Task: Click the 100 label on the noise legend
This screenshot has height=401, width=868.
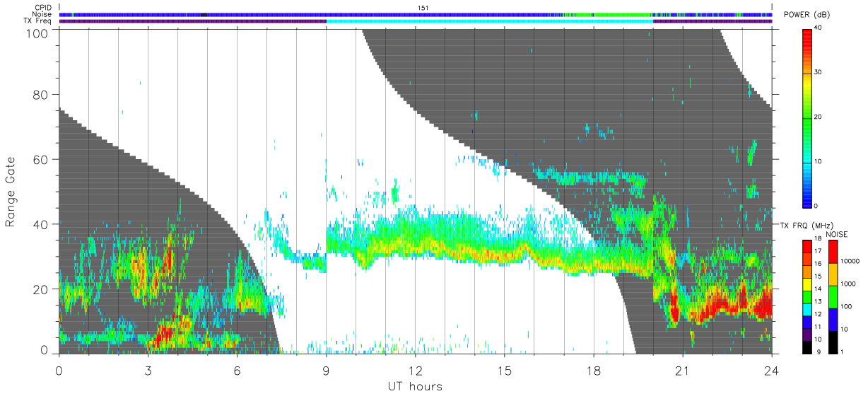Action: [x=848, y=307]
